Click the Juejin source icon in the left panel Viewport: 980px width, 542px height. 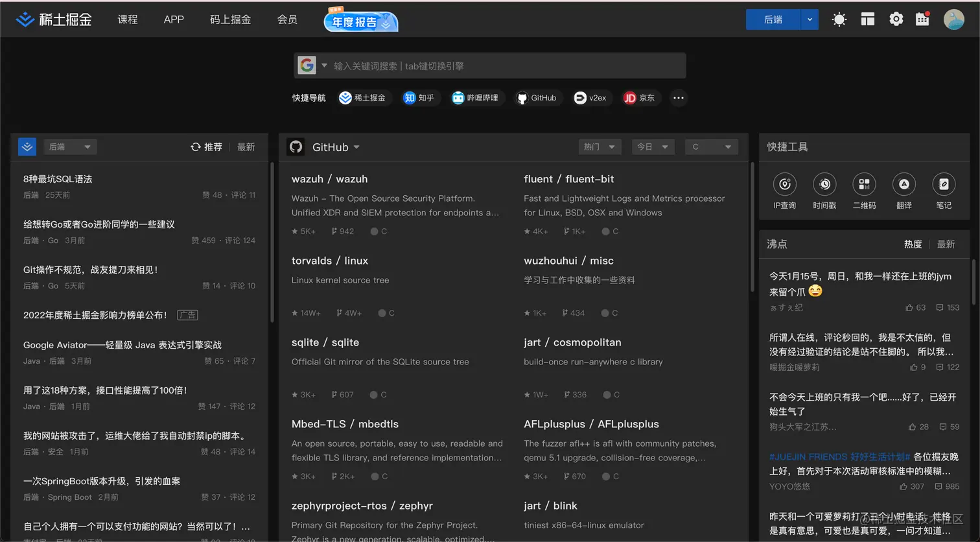point(27,147)
